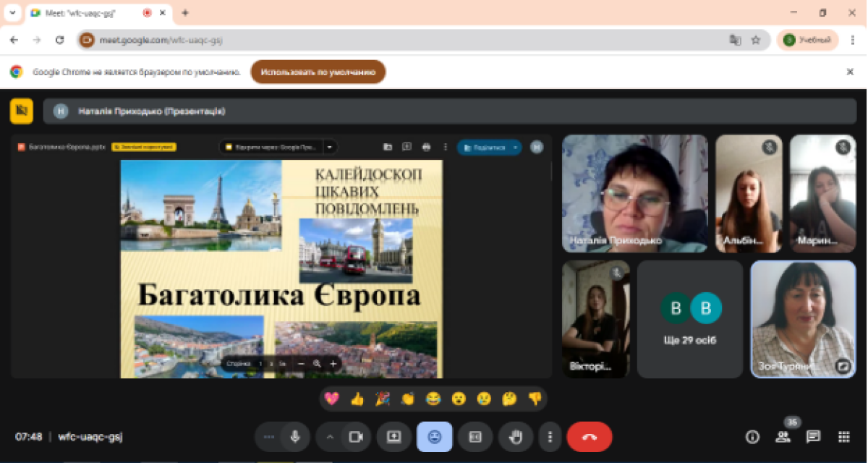Image resolution: width=868 pixels, height=463 pixels.
Task: Open the chat panel icon
Action: pyautogui.click(x=813, y=437)
